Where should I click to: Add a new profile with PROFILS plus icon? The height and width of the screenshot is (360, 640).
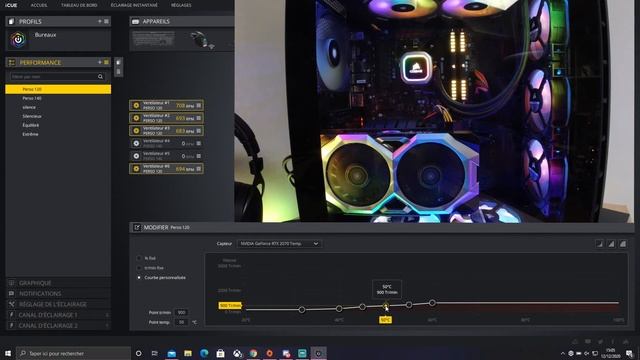(99, 21)
